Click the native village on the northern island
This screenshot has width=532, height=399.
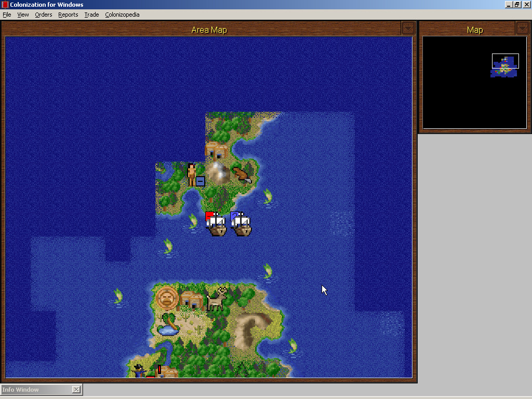tap(217, 150)
